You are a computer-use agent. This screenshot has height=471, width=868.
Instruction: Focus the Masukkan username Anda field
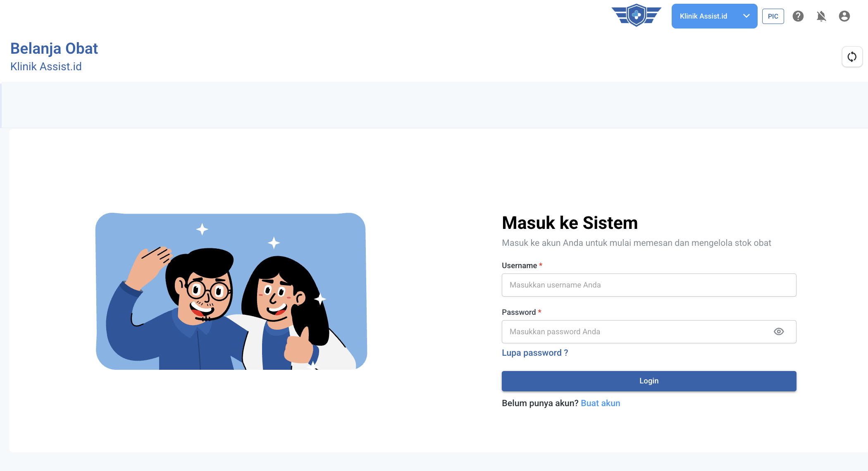(x=649, y=285)
